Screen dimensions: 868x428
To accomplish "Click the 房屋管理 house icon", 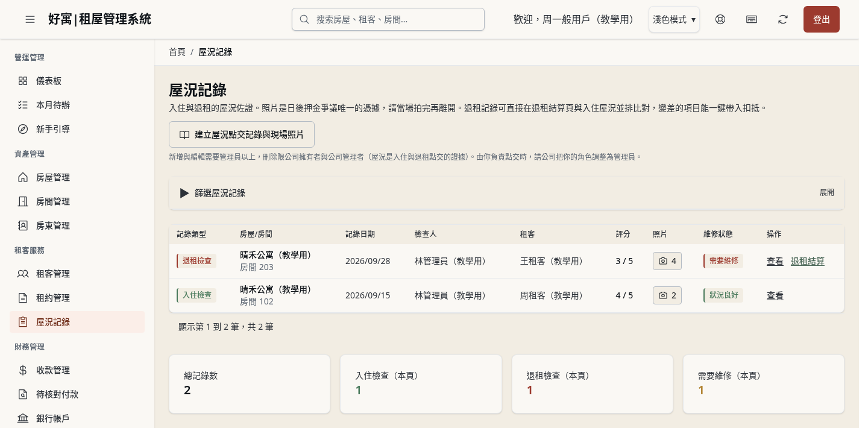I will pos(23,177).
